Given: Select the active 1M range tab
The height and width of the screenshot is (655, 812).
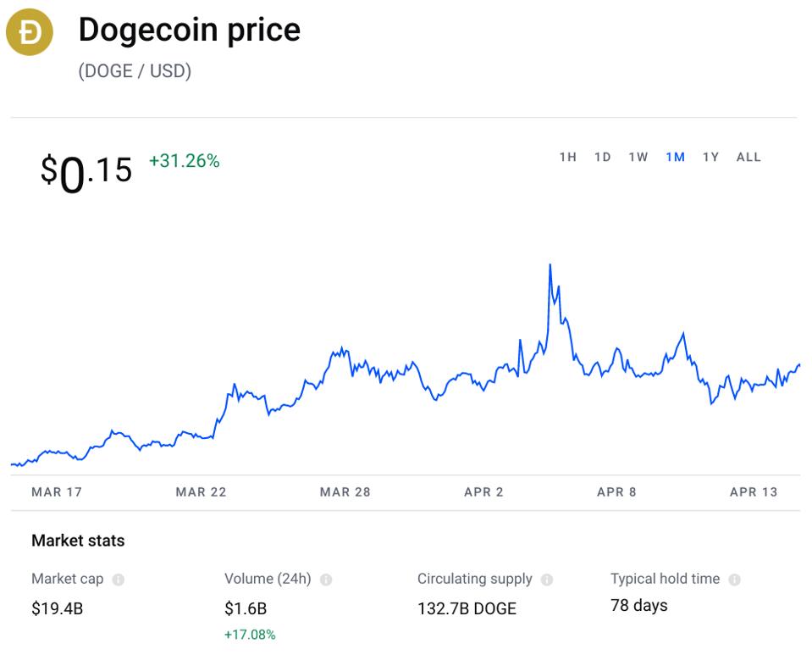Looking at the screenshot, I should (675, 157).
